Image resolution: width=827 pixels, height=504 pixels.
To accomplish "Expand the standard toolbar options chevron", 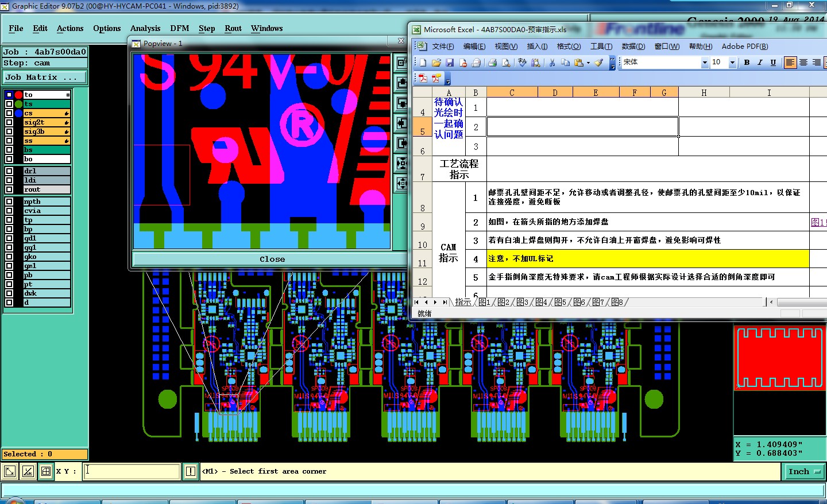I will tap(612, 63).
